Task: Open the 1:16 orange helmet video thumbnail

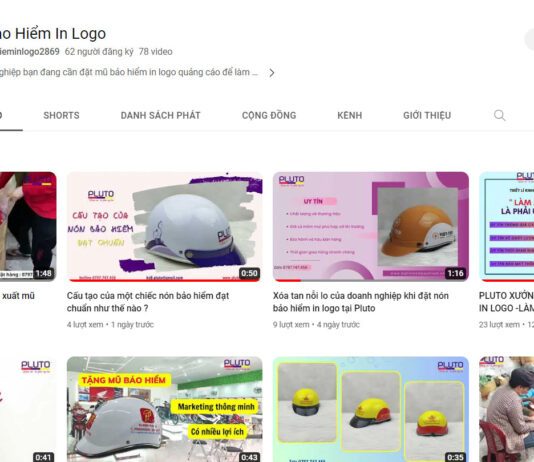Action: click(x=371, y=227)
